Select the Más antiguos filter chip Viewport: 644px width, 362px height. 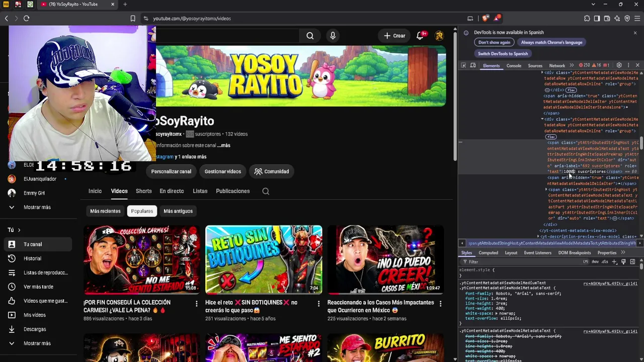[178, 211]
